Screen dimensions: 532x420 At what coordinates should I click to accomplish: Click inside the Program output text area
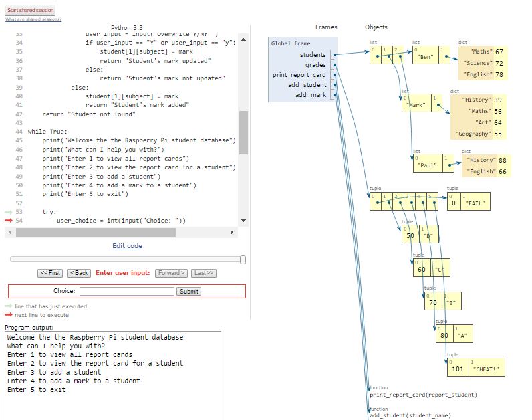pyautogui.click(x=114, y=375)
